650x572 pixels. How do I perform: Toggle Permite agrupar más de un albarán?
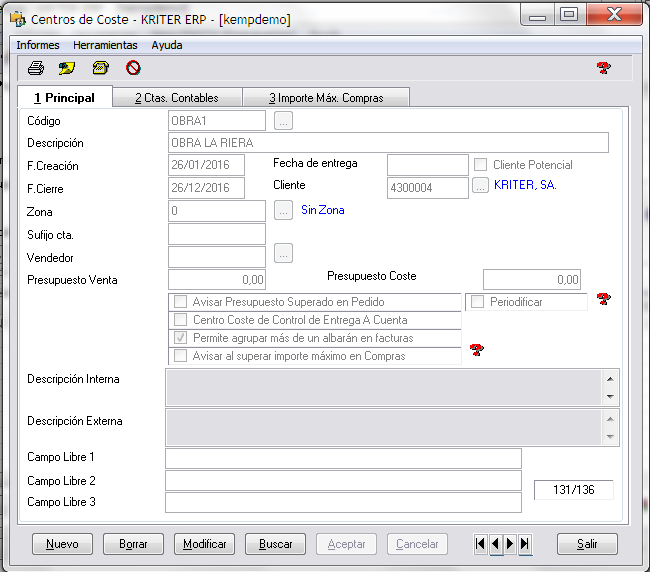[x=181, y=338]
